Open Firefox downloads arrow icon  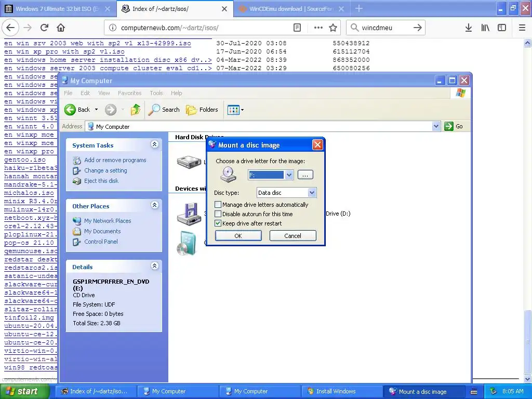[468, 28]
